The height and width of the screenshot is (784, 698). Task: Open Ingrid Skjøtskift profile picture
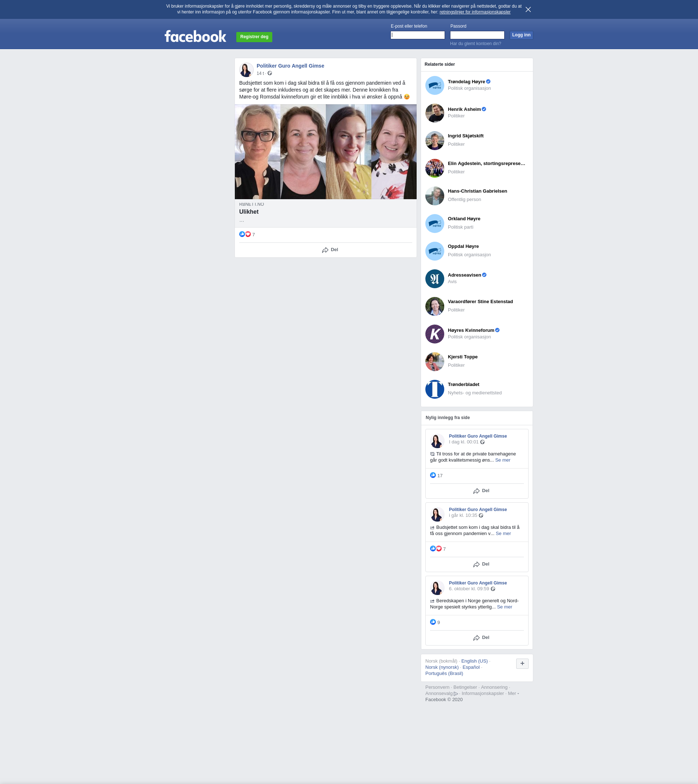[434, 140]
